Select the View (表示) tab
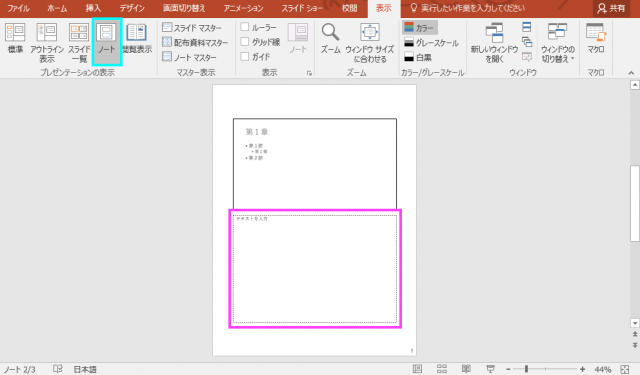640x375 pixels. pyautogui.click(x=384, y=9)
